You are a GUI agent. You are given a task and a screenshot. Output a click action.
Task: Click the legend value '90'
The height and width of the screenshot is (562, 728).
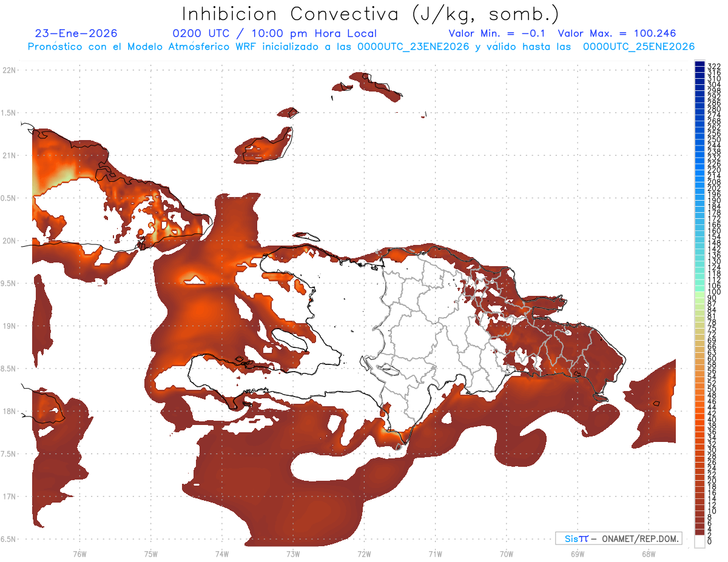[x=712, y=298]
